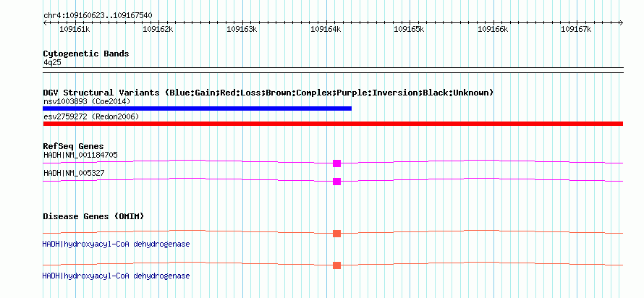Click the magenta exon box of NM_001184705

[336, 163]
